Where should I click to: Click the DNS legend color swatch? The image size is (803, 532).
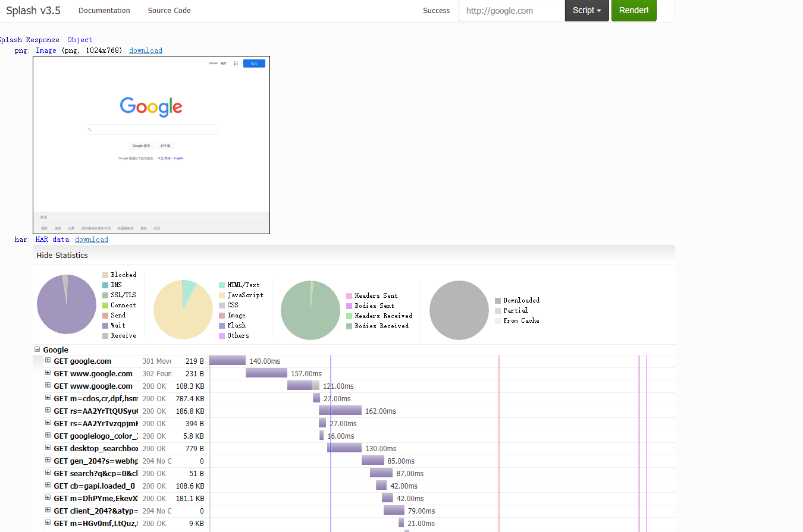coord(105,285)
